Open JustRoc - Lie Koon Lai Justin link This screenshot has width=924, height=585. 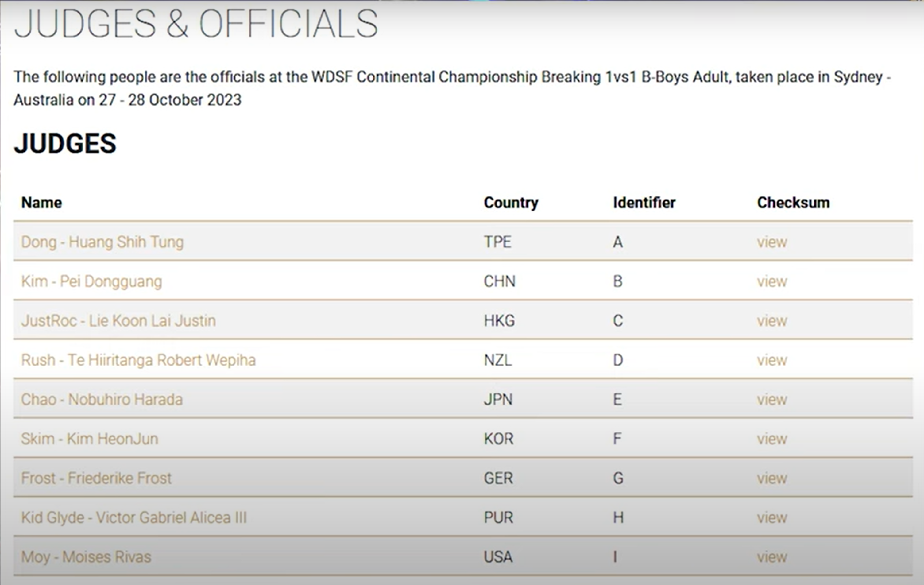point(118,321)
